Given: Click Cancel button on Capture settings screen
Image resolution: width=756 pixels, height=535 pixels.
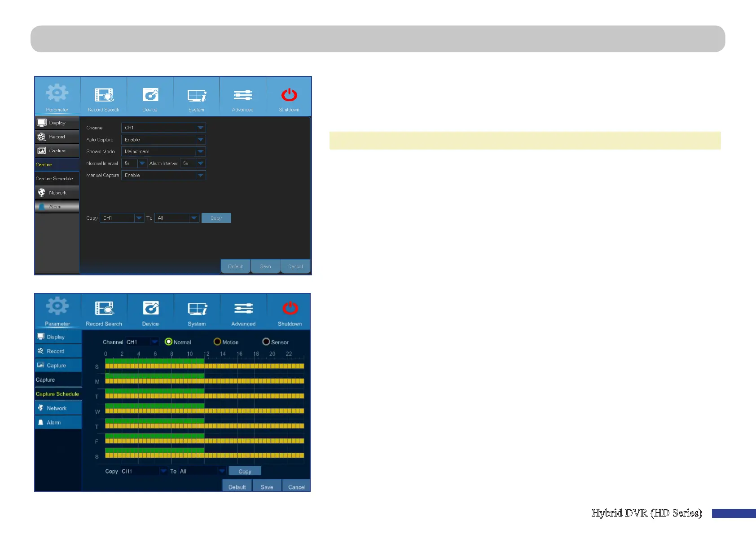Looking at the screenshot, I should (x=296, y=266).
